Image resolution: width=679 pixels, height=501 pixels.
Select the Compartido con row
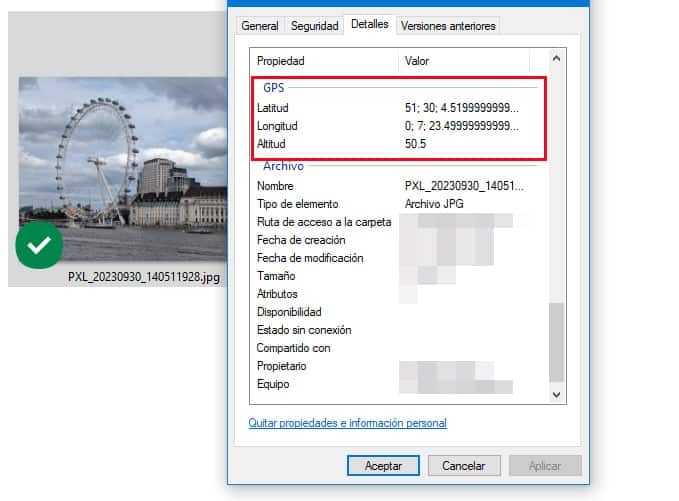[398, 348]
